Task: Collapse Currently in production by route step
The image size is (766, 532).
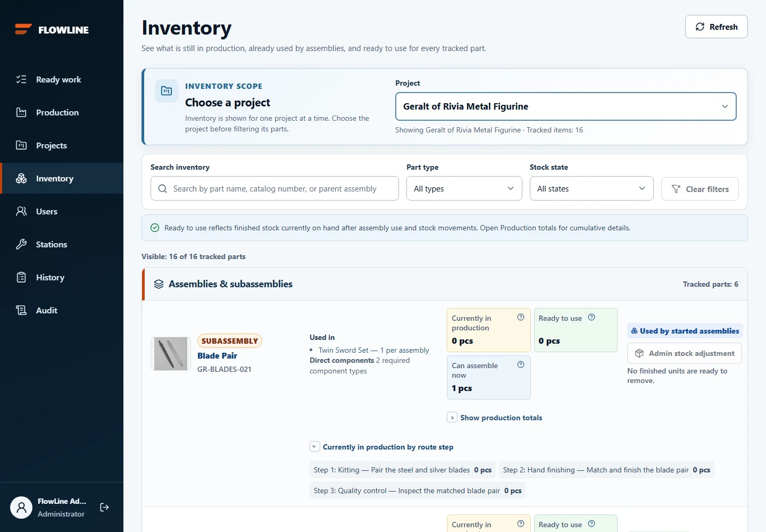Action: tap(381, 447)
